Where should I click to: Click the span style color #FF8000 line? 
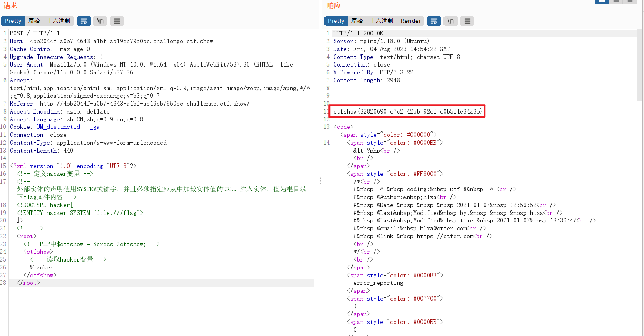pyautogui.click(x=395, y=174)
